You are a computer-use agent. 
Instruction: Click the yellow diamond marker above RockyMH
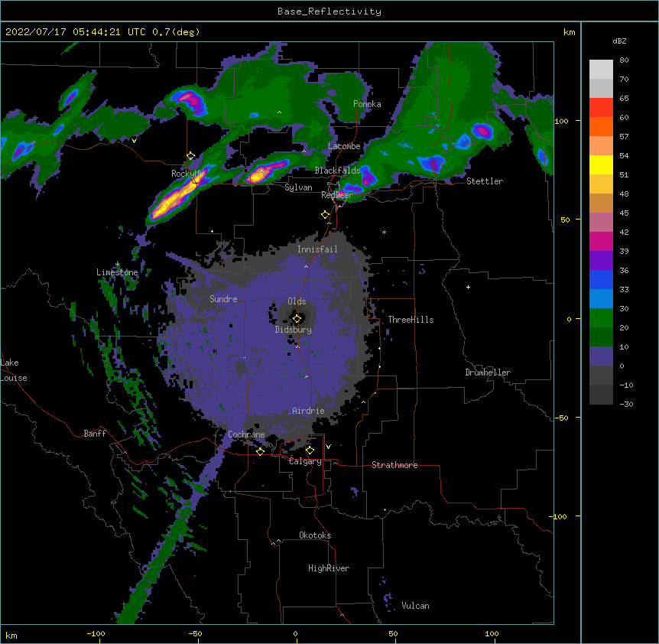click(191, 156)
